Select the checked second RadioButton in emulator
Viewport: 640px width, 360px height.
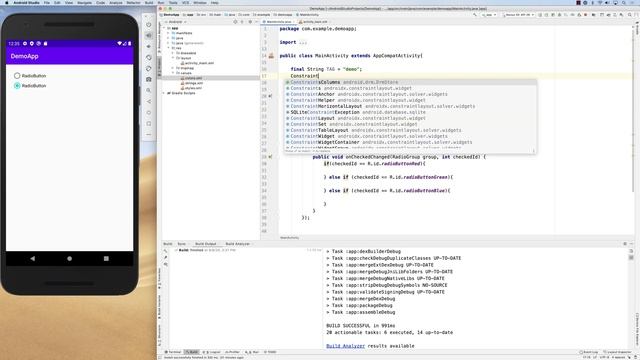coord(17,86)
